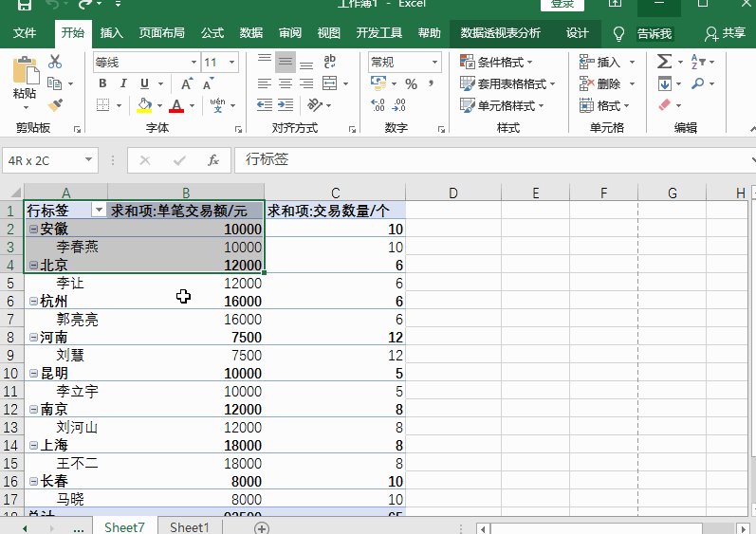This screenshot has width=756, height=534.
Task: Open the 行标签 filter dropdown
Action: tap(98, 211)
